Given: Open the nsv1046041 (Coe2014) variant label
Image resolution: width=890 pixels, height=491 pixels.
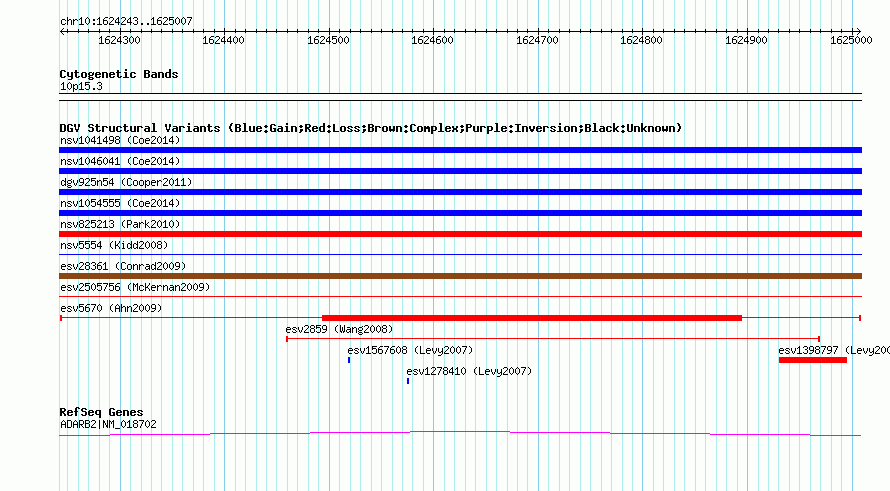Looking at the screenshot, I should [120, 161].
